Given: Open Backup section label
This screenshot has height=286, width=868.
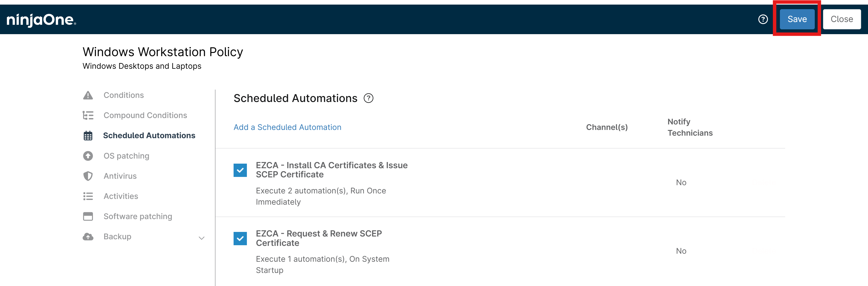Looking at the screenshot, I should coord(117,236).
